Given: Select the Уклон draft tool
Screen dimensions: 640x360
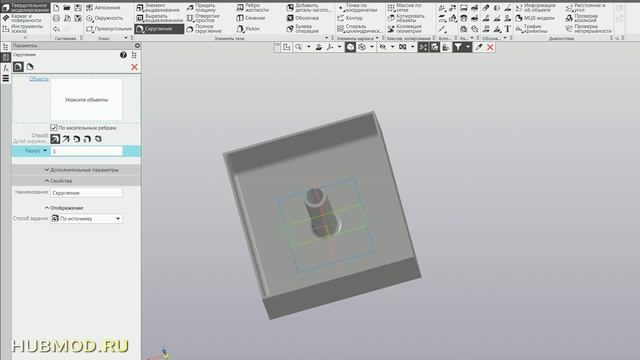Looking at the screenshot, I should point(249,29).
